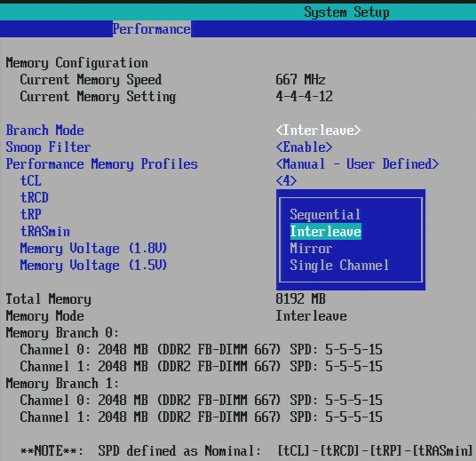Click the Memory Mode label
Screen dimensions: 476x461
[45, 316]
